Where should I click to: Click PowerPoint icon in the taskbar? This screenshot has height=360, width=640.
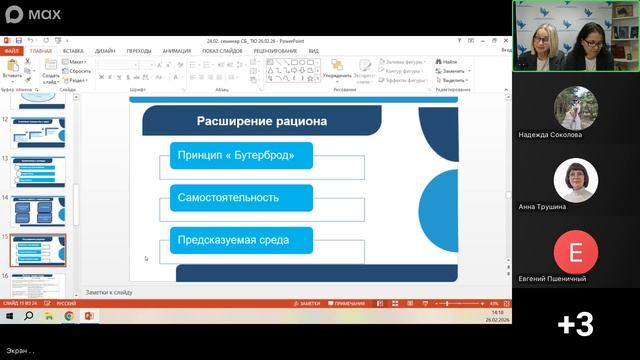click(x=89, y=316)
